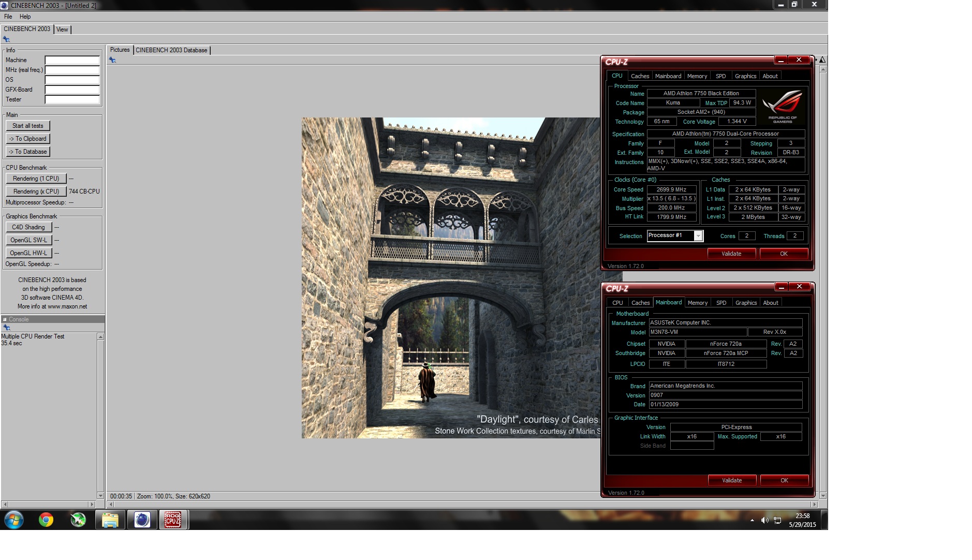The image size is (972, 560).
Task: Start the OpenGL SW-L test
Action: [28, 240]
